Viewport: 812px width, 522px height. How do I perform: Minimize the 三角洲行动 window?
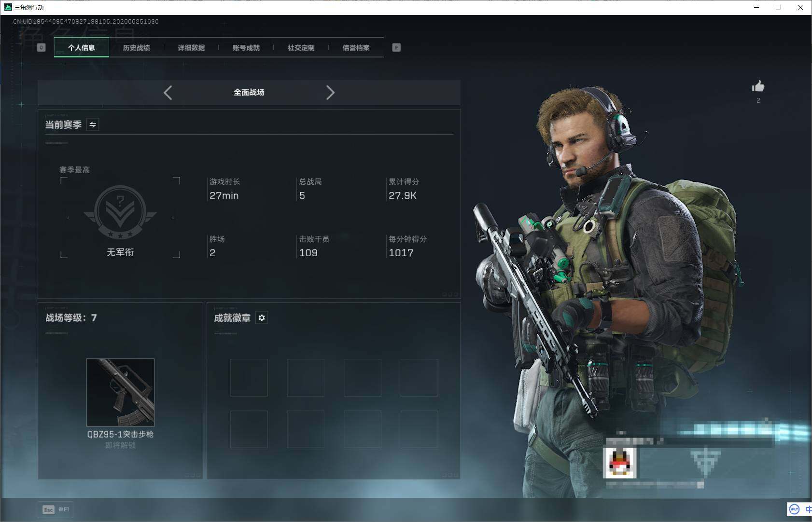click(756, 7)
